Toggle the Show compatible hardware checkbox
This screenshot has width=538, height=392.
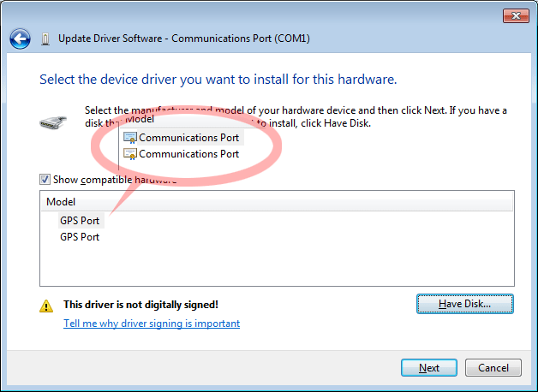click(45, 180)
